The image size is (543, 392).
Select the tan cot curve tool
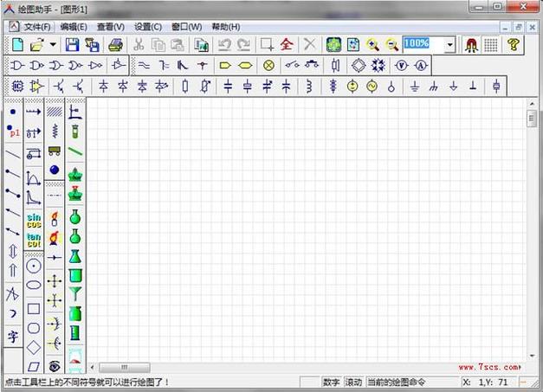click(x=34, y=240)
